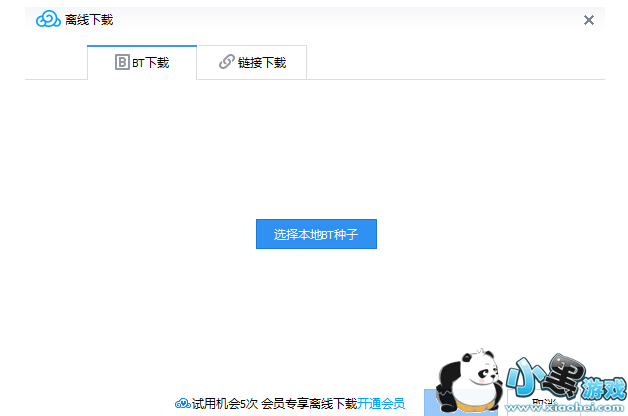Click the 选择本地BT种子 button
The height and width of the screenshot is (416, 628).
pyautogui.click(x=316, y=234)
